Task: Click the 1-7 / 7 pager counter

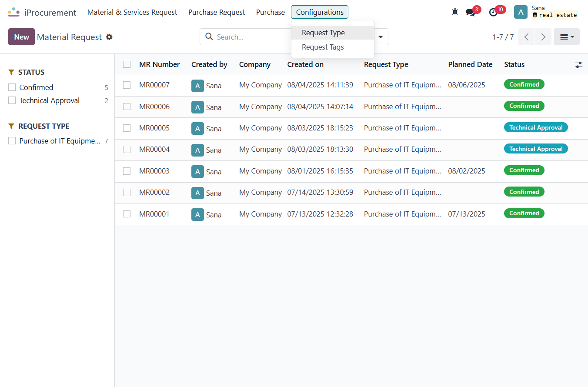Action: (503, 37)
